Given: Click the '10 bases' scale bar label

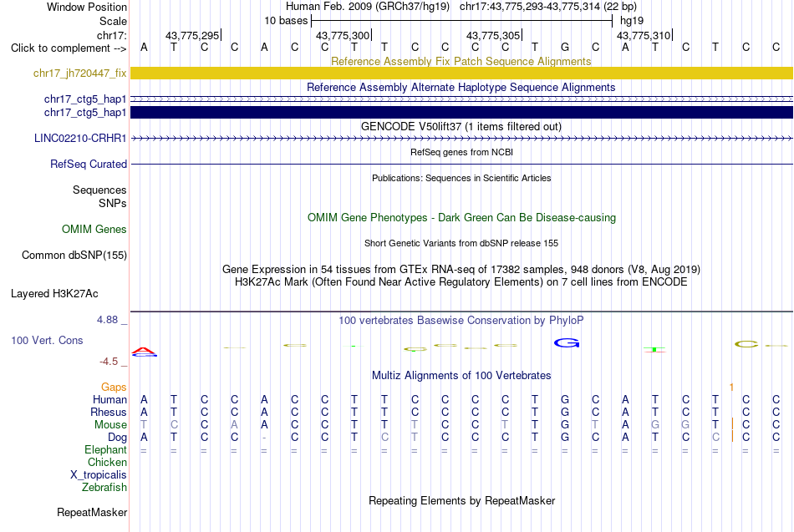Looking at the screenshot, I should 286,21.
